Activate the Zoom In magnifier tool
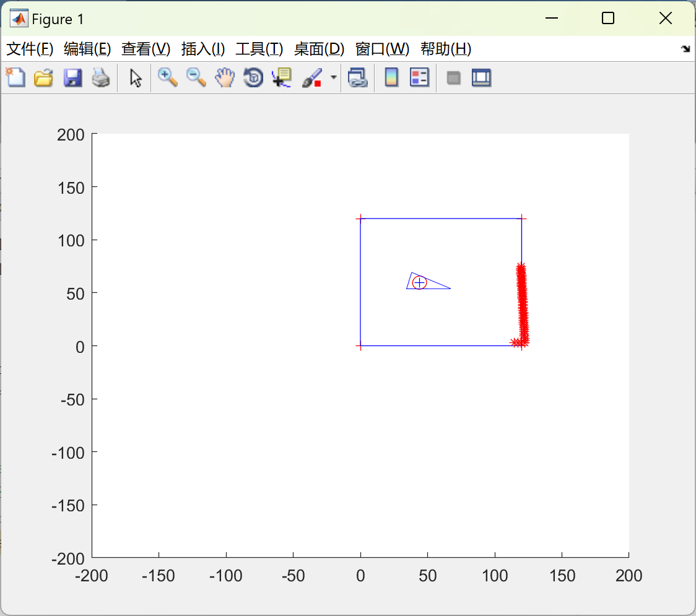 (x=167, y=77)
